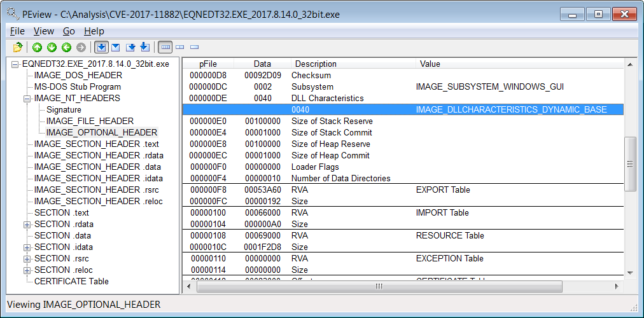Image resolution: width=644 pixels, height=318 pixels.
Task: Toggle the four-column width view button
Action: coord(165,48)
